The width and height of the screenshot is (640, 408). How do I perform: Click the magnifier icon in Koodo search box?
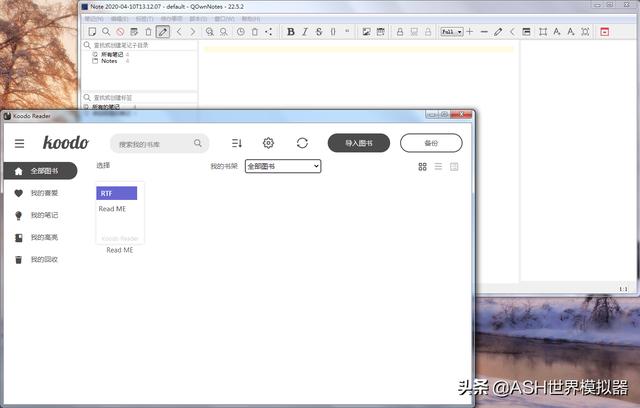click(198, 143)
